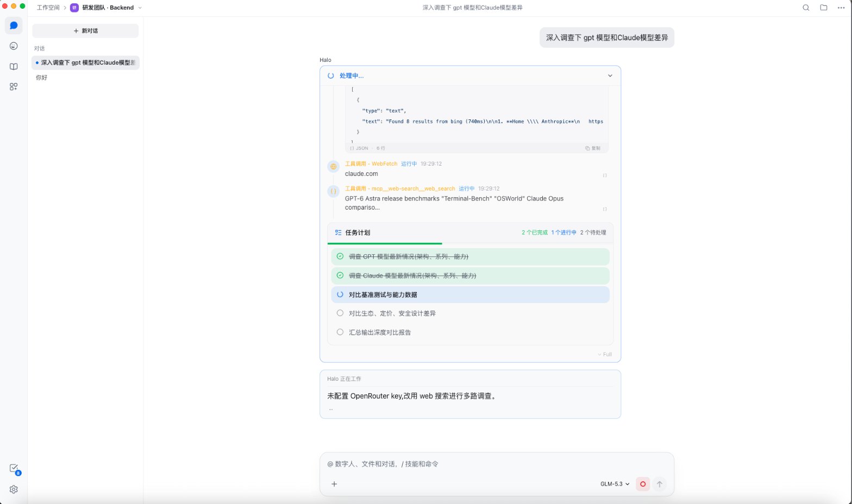Open the 你好 conversation

85,78
